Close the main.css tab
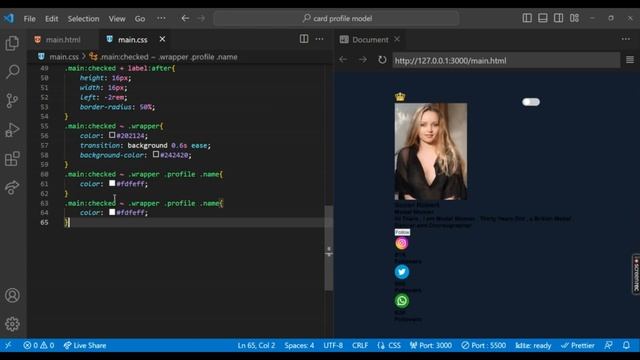This screenshot has height=360, width=640. pos(162,39)
